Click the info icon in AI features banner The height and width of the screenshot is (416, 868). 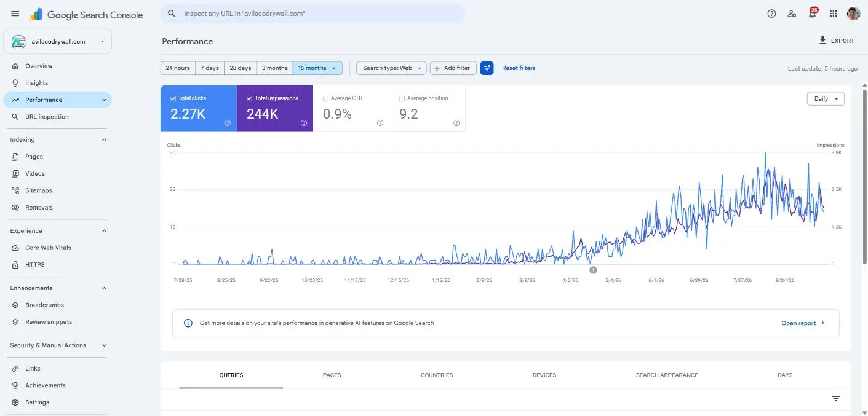coord(188,323)
